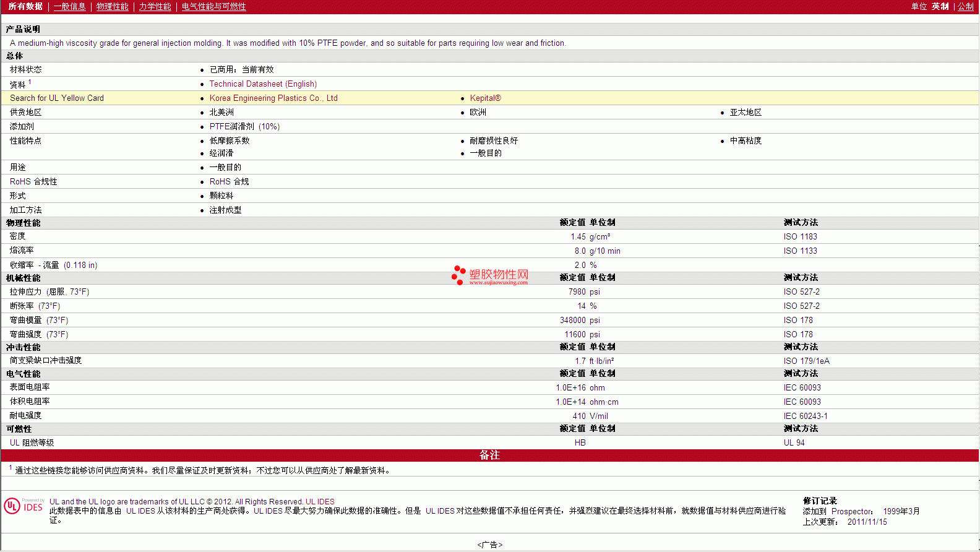The width and height of the screenshot is (980, 552).
Task: Click the 断张率 (73°F) row label
Action: pos(35,306)
